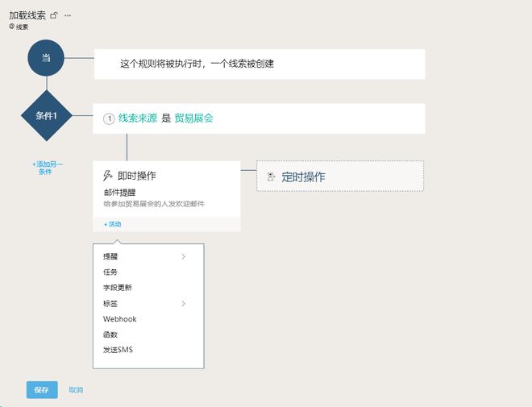Screen dimensions: 532x407
Task: Click +添加另一条件 link
Action: point(47,168)
